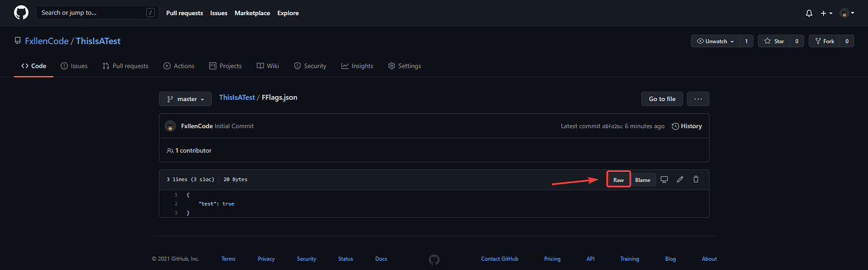This screenshot has width=868, height=270.
Task: Click ThisIsATest in the file breadcrumb
Action: (x=236, y=98)
